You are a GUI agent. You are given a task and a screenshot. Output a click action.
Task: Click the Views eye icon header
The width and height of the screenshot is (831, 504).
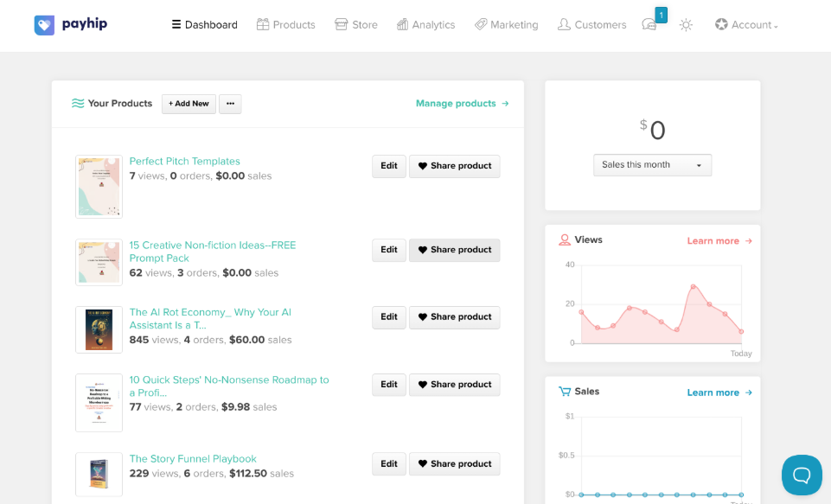click(x=565, y=239)
